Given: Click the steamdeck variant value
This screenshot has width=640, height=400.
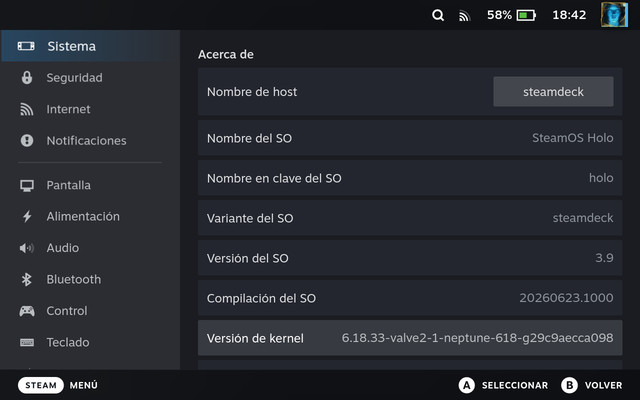Looking at the screenshot, I should click(x=583, y=218).
